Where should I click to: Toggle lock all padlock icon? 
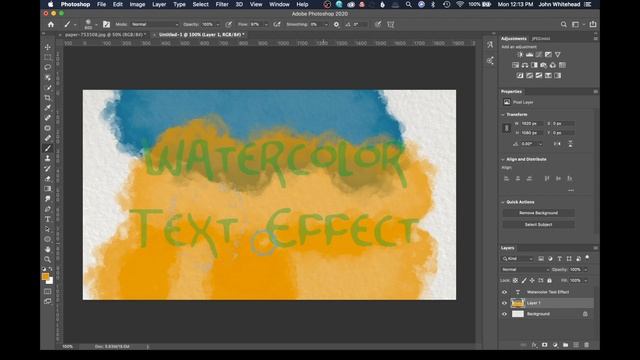point(549,281)
